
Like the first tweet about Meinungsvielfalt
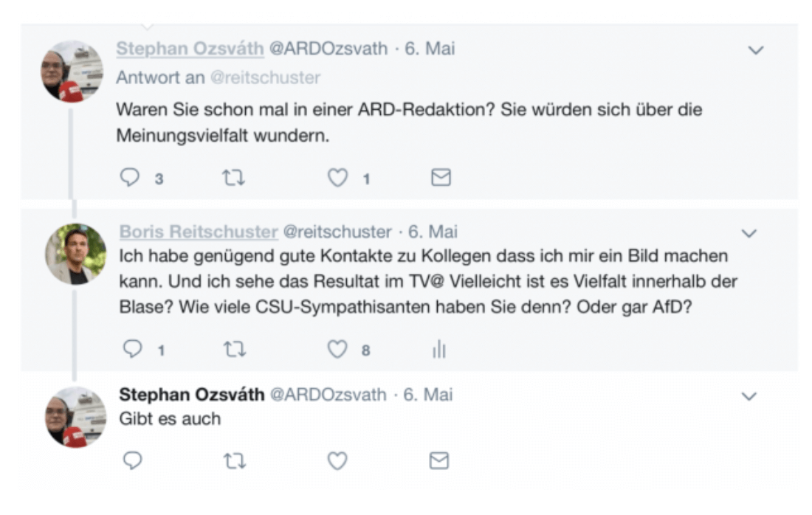(337, 178)
